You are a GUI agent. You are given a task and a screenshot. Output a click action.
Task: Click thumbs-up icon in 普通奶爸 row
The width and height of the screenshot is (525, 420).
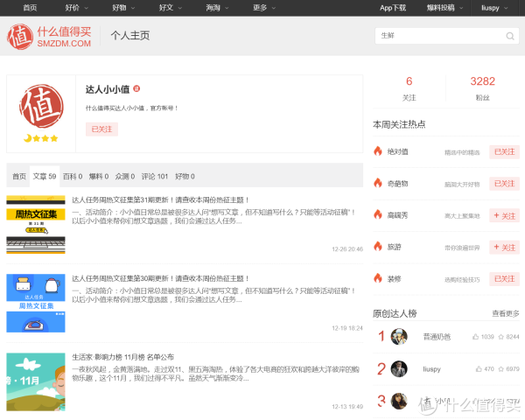click(x=475, y=337)
